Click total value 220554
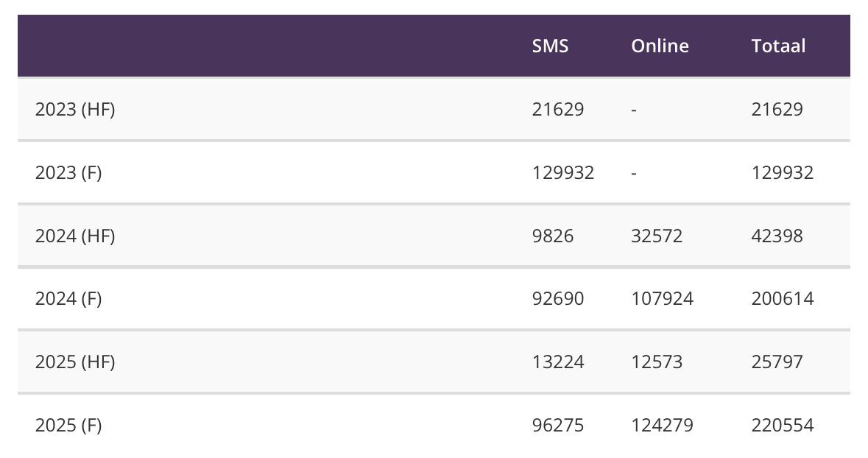The width and height of the screenshot is (868, 458). (783, 426)
